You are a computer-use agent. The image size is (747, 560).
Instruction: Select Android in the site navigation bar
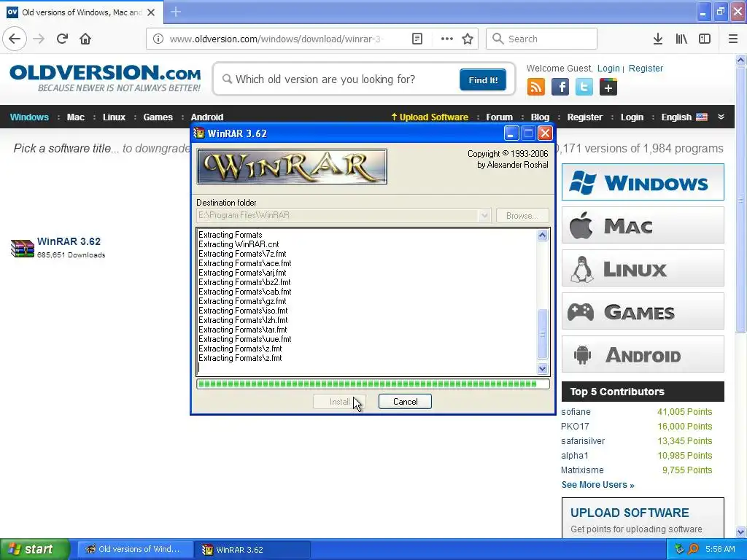pyautogui.click(x=206, y=117)
